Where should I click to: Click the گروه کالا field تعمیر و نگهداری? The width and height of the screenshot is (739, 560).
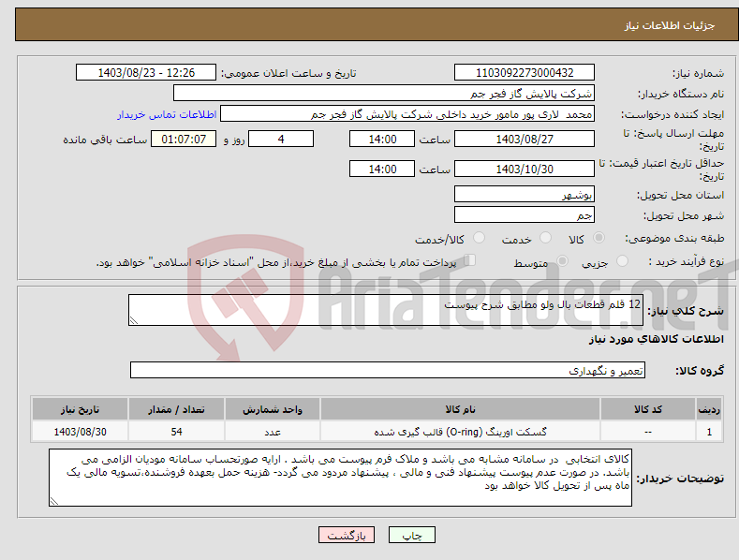click(x=388, y=371)
